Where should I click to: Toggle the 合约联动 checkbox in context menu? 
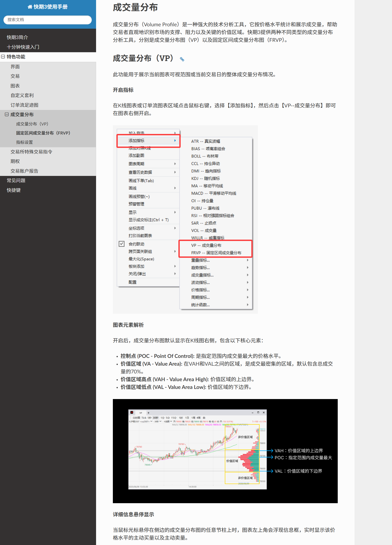pyautogui.click(x=122, y=244)
